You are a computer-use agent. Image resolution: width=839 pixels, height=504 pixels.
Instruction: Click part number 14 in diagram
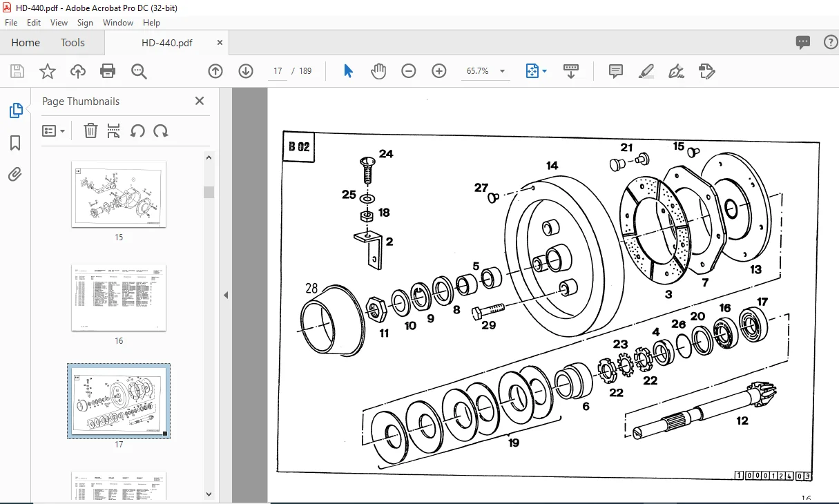pos(552,166)
